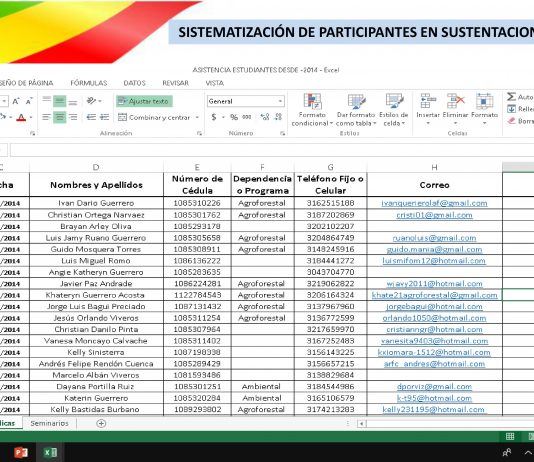Increase the cell indent
Viewport: 534px width, 462px height.
click(104, 117)
